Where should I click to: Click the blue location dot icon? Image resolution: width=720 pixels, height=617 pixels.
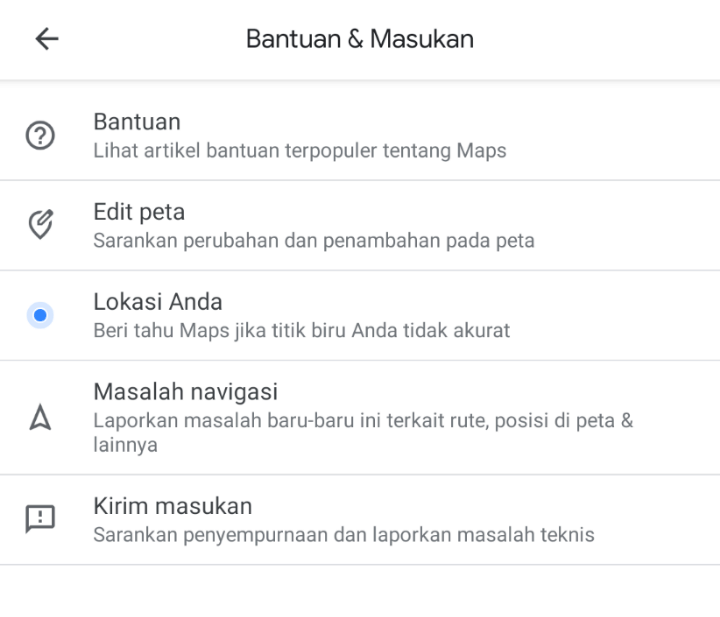click(x=40, y=315)
